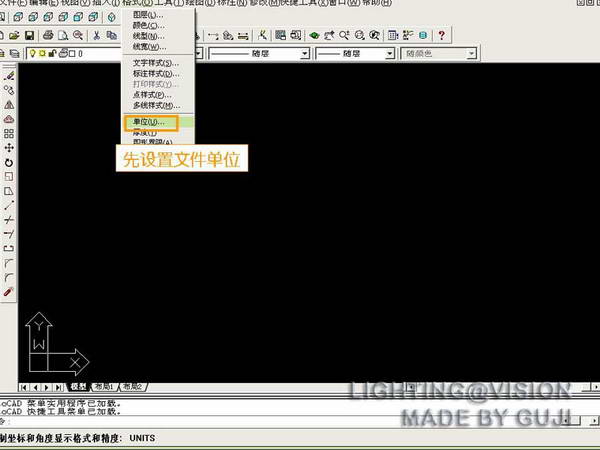Expand the 随颜色 plot style dropdown
The image size is (600, 450).
pos(472,54)
